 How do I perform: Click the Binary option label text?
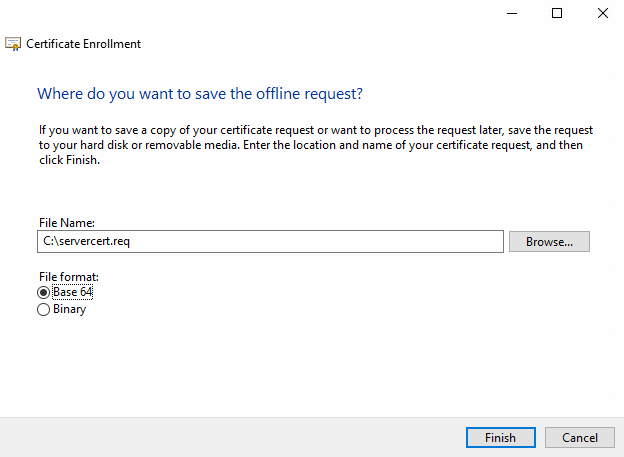[x=69, y=310]
